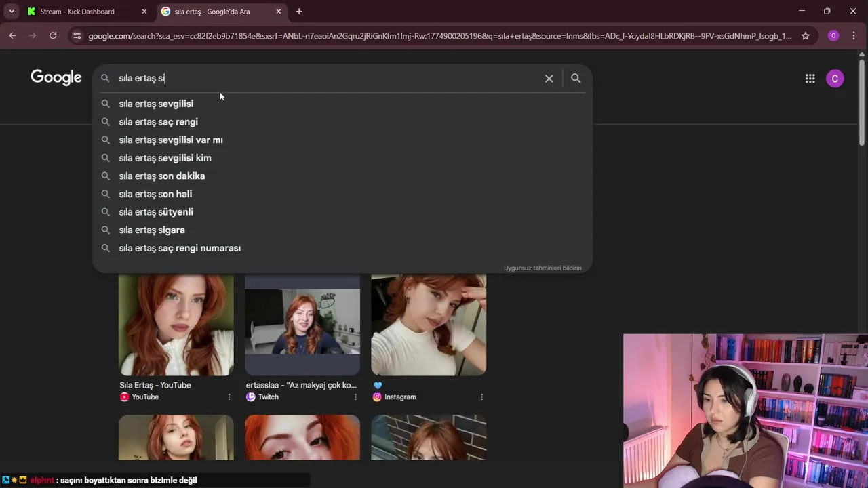Choose suggestion sıla ertaş sevgilisi var mı
Image resolution: width=868 pixels, height=488 pixels.
[342, 140]
